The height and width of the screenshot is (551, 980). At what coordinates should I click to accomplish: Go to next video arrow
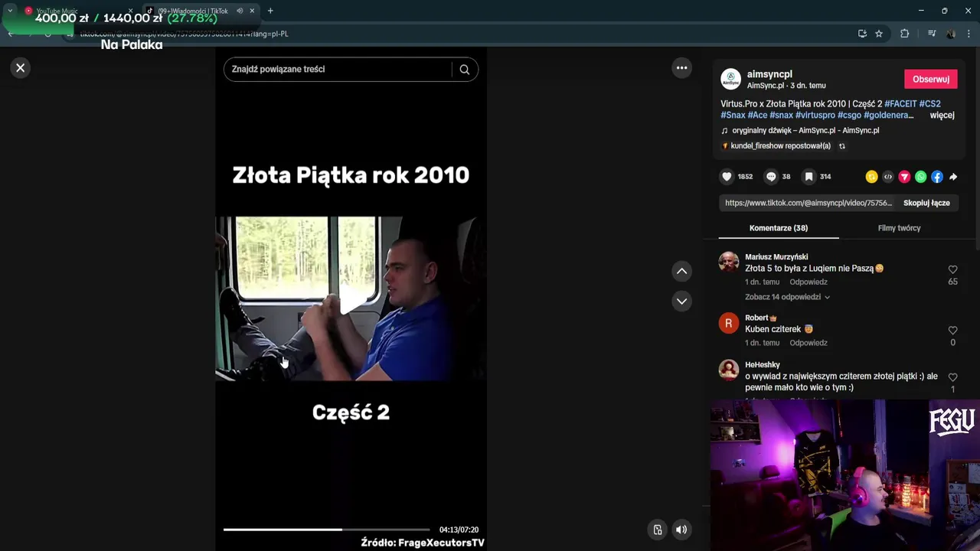coord(681,301)
